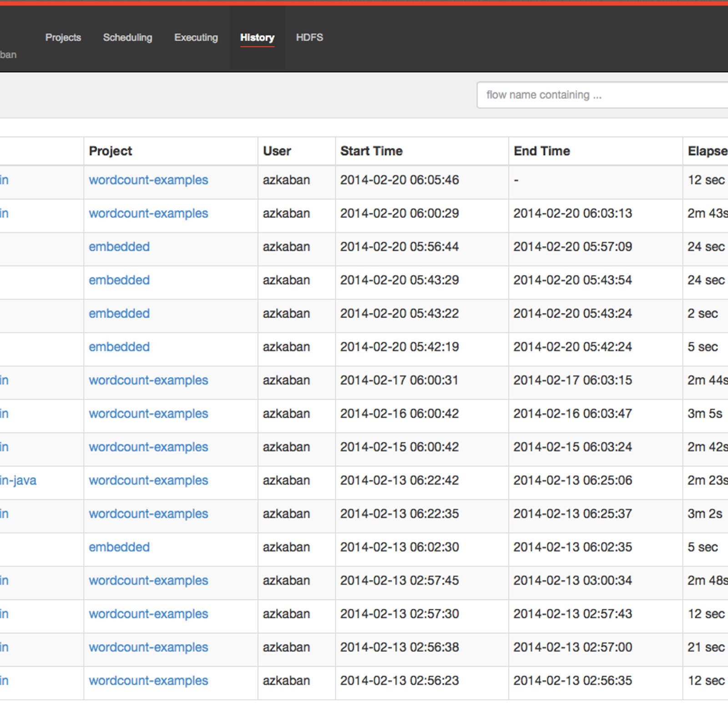Click elapsed value 2 sec
Image resolution: width=728 pixels, height=728 pixels.
[703, 313]
